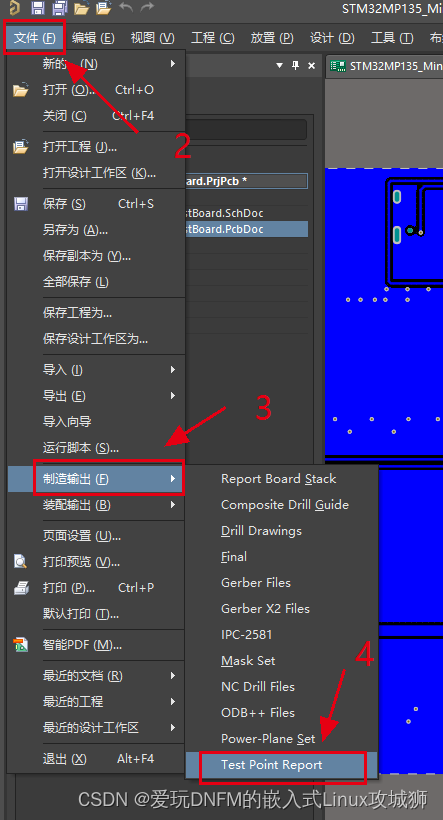Viewport: 443px width, 820px height.
Task: Select Gerber X2 Files
Action: click(x=281, y=608)
